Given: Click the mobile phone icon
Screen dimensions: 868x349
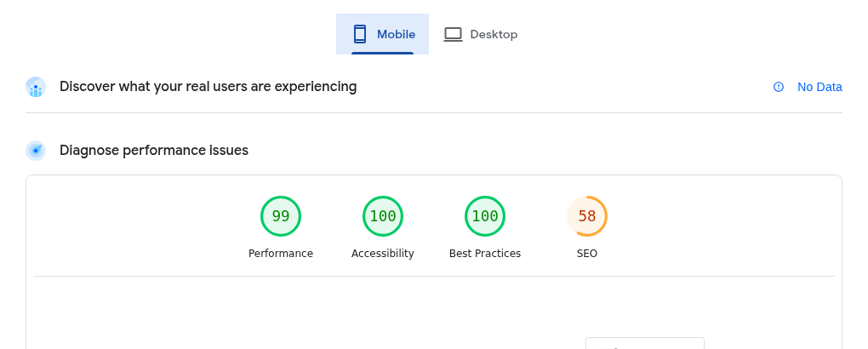Looking at the screenshot, I should (x=360, y=34).
